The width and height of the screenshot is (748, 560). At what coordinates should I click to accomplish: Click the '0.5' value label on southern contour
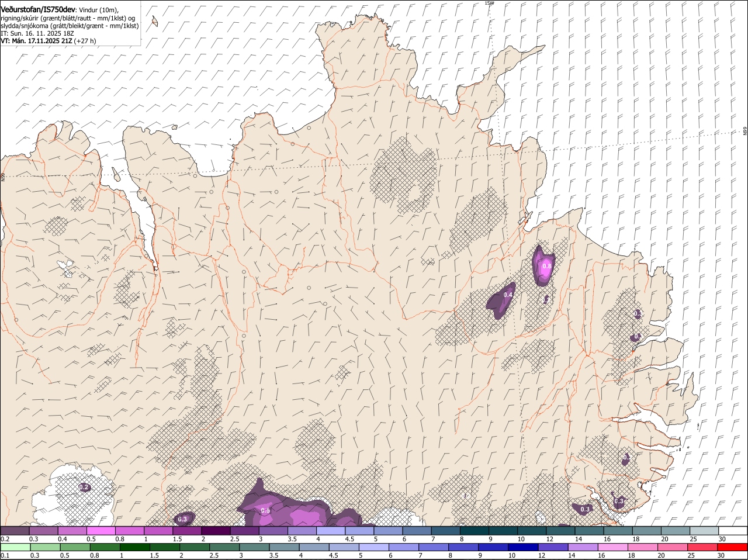coord(265,510)
